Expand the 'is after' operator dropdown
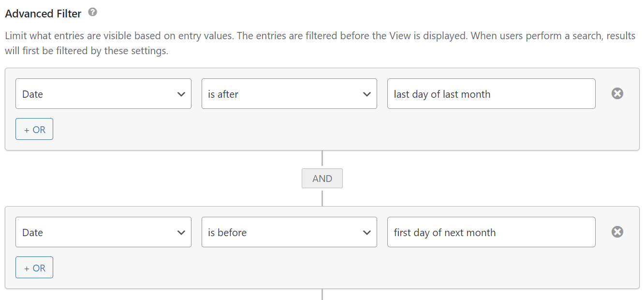Screen dimensions: 644x300 click(289, 94)
